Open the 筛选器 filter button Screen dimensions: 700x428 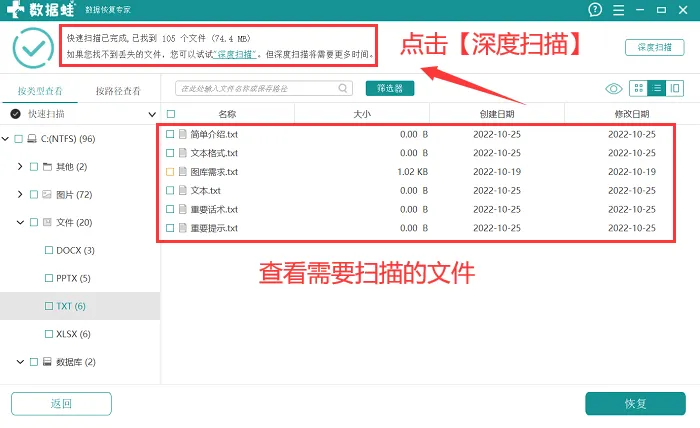[390, 88]
